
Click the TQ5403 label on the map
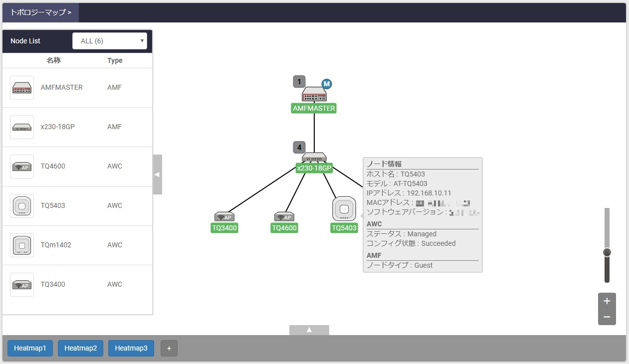(x=344, y=228)
